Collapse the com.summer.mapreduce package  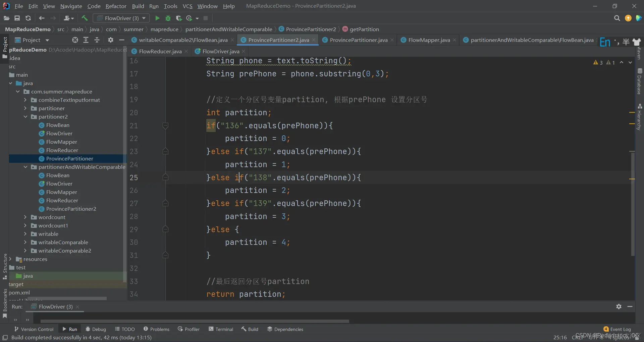pos(18,91)
